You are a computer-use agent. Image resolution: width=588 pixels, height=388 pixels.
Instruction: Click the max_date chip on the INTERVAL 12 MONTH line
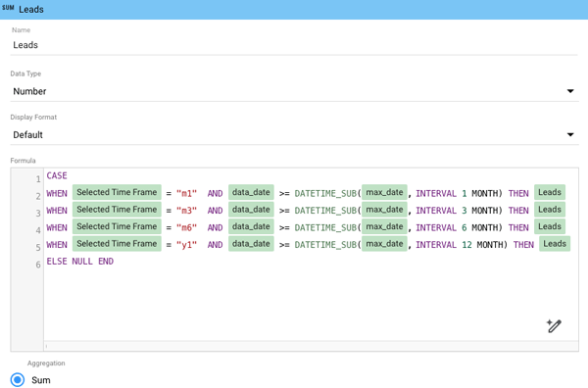384,244
